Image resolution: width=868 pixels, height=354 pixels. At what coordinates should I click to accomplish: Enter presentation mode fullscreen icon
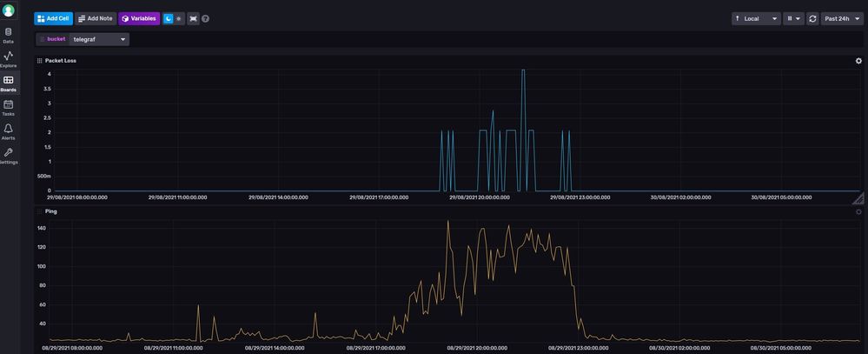click(x=193, y=18)
